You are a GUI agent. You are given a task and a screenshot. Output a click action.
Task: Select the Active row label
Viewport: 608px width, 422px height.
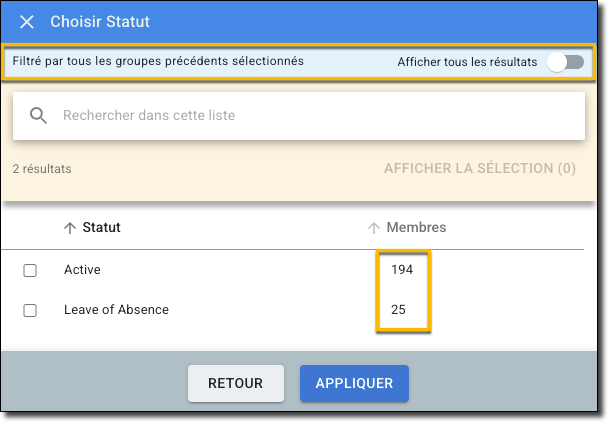pos(82,270)
